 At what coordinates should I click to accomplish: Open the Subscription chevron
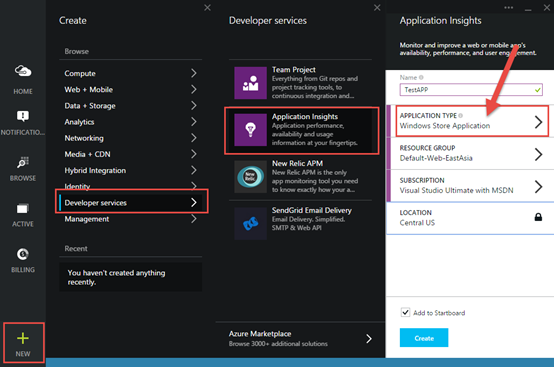[x=538, y=187]
